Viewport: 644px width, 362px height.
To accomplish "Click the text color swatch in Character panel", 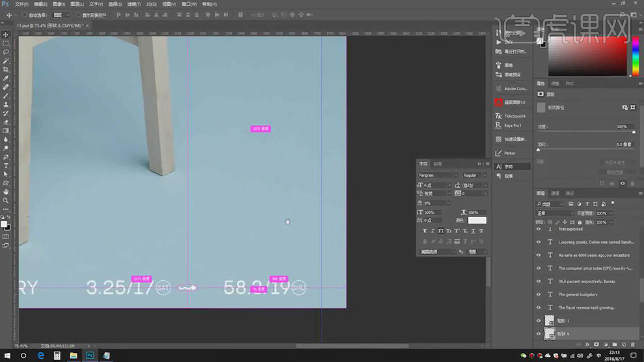I will point(477,220).
